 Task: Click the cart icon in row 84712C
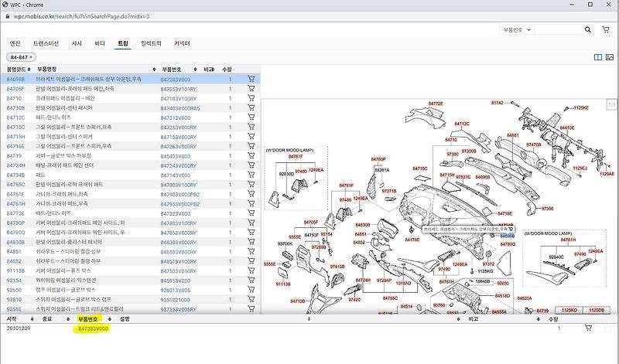click(x=251, y=117)
